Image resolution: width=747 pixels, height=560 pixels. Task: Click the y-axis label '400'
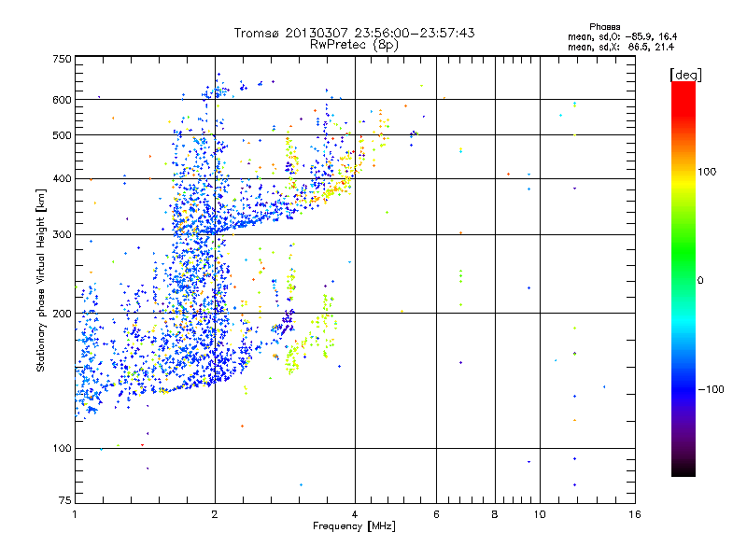[62, 179]
